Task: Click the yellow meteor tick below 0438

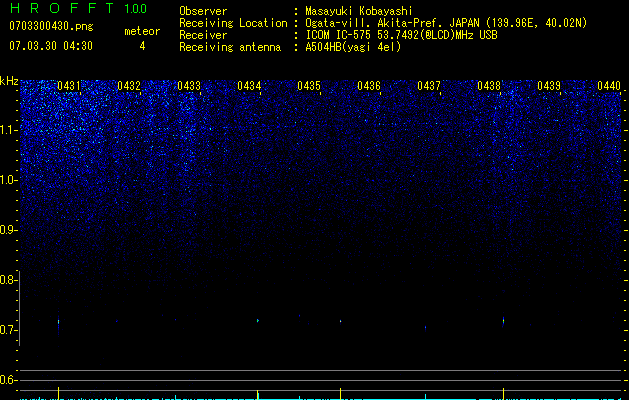Action: tap(503, 393)
